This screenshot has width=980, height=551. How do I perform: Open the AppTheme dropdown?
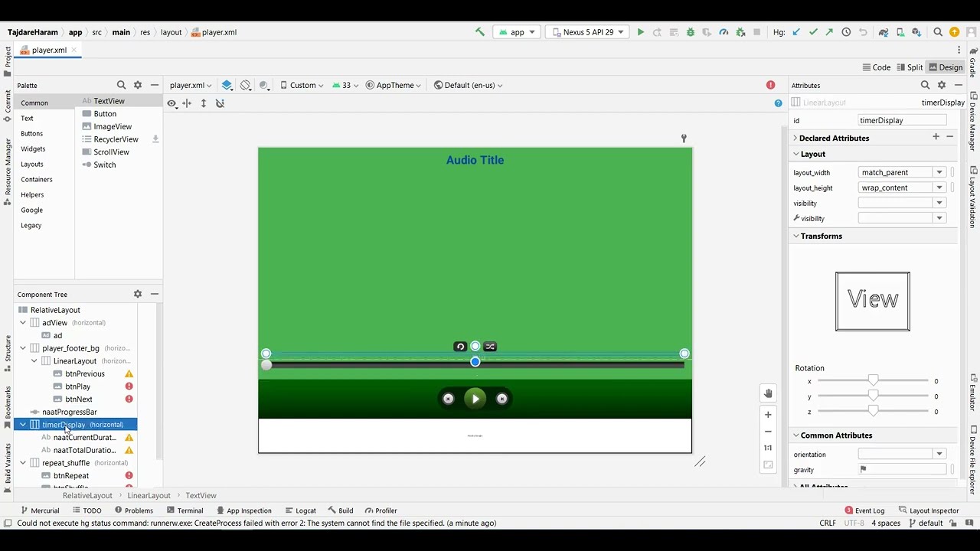(x=394, y=85)
